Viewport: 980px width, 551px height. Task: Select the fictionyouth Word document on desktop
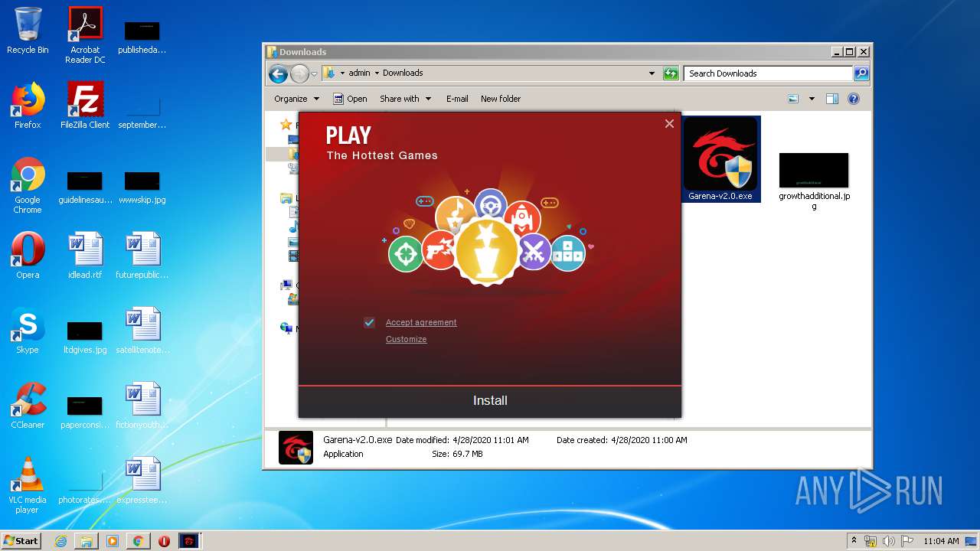[142, 406]
